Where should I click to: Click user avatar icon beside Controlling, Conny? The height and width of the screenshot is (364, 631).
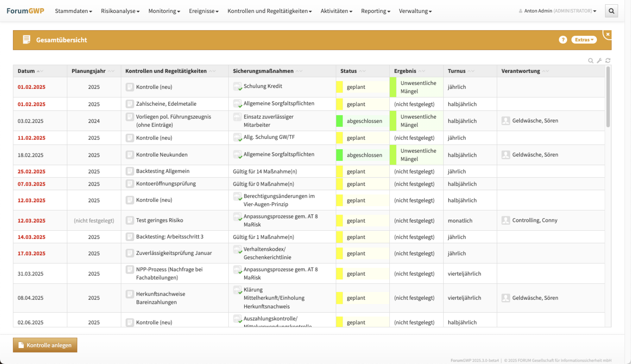point(505,220)
